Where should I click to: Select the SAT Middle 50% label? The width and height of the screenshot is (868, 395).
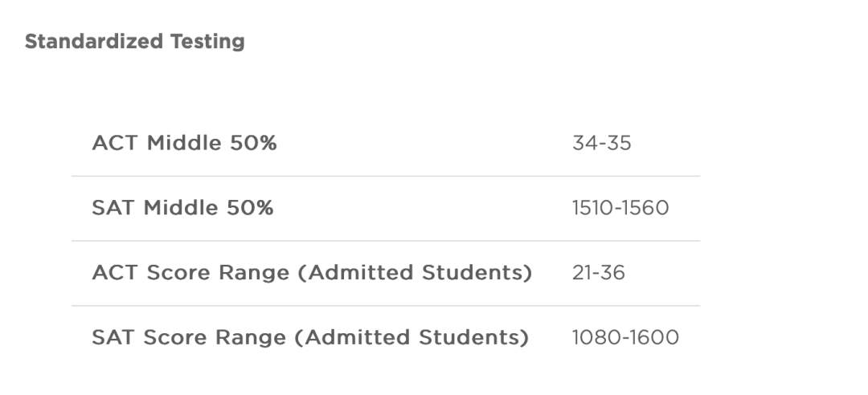coord(182,208)
